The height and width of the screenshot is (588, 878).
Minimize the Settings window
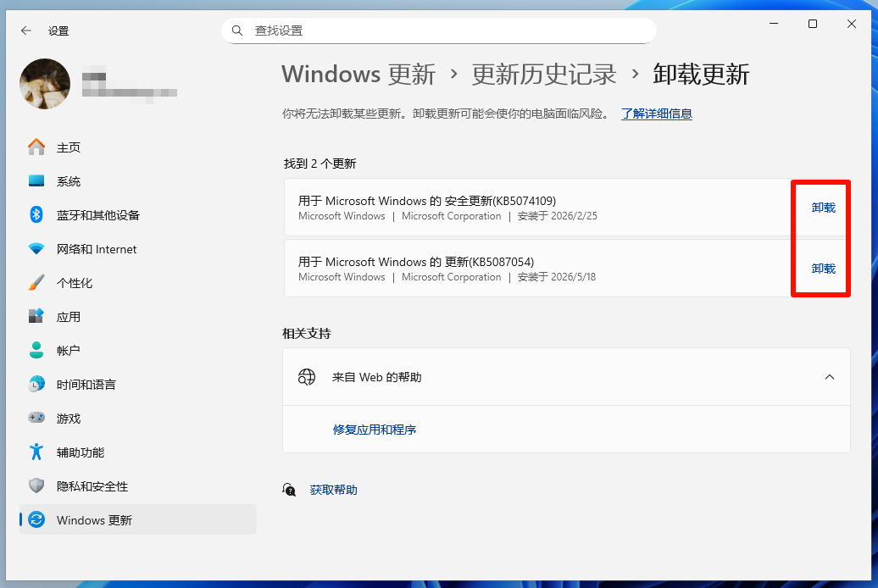774,24
